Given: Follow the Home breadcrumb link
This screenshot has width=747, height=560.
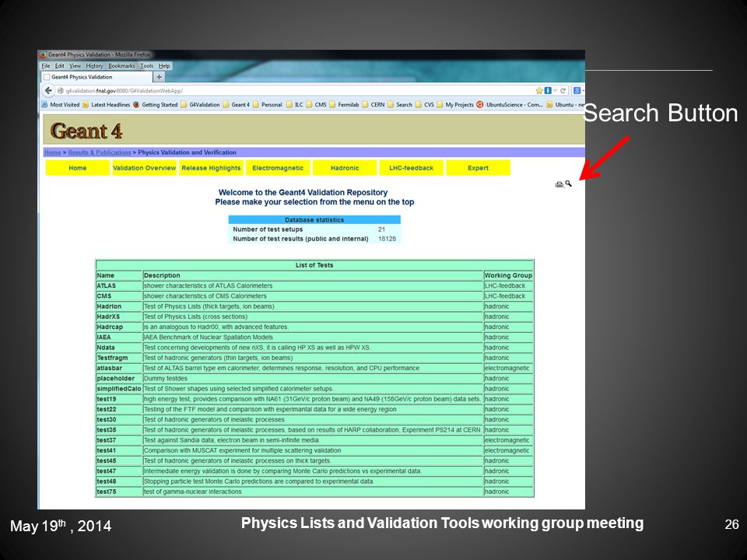Looking at the screenshot, I should coord(52,152).
